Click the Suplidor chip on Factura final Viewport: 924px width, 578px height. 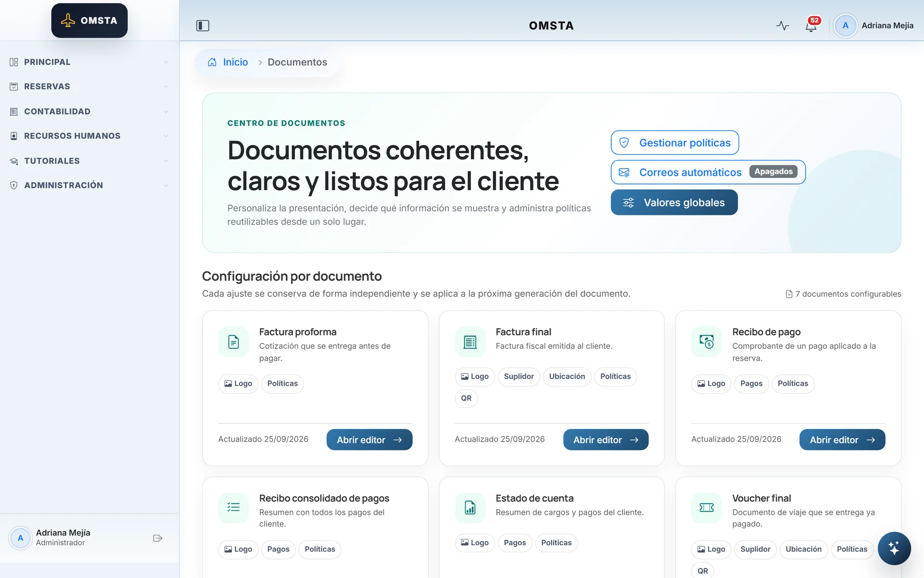519,377
